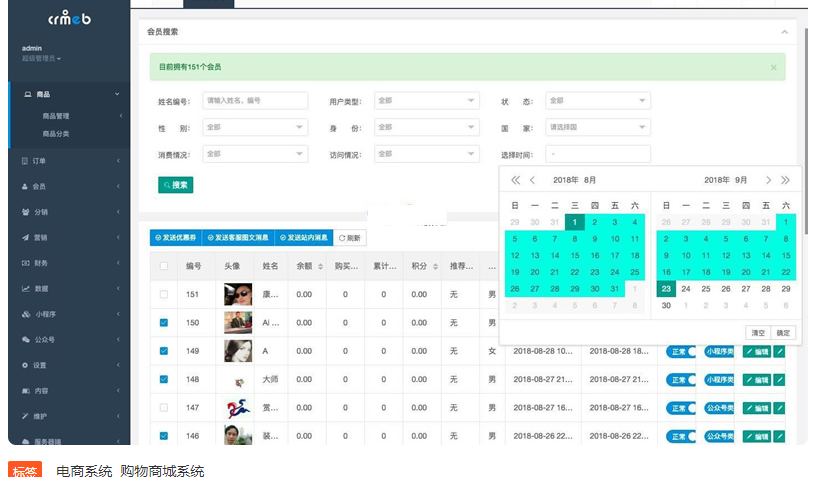Open the 国家 dropdown
Screen dimensions: 817x477
[x=598, y=127]
